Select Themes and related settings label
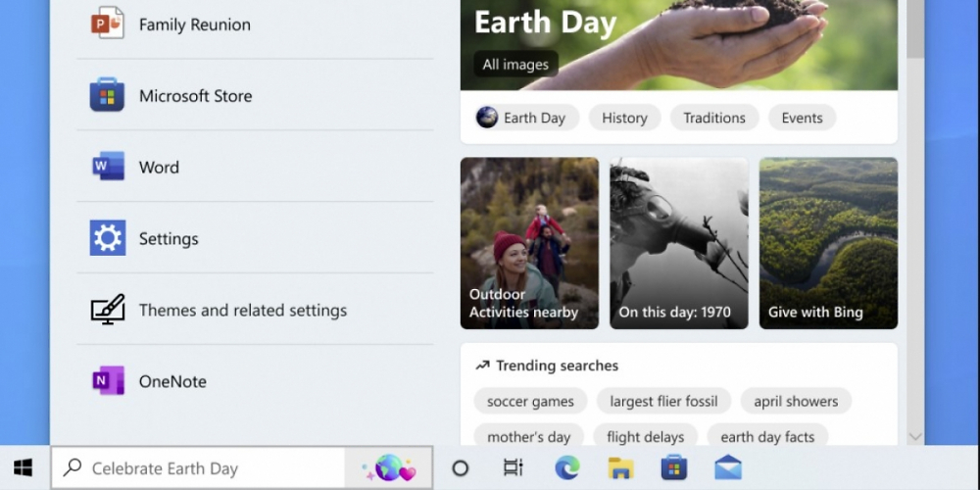Viewport: 980px width, 490px height. pyautogui.click(x=242, y=310)
